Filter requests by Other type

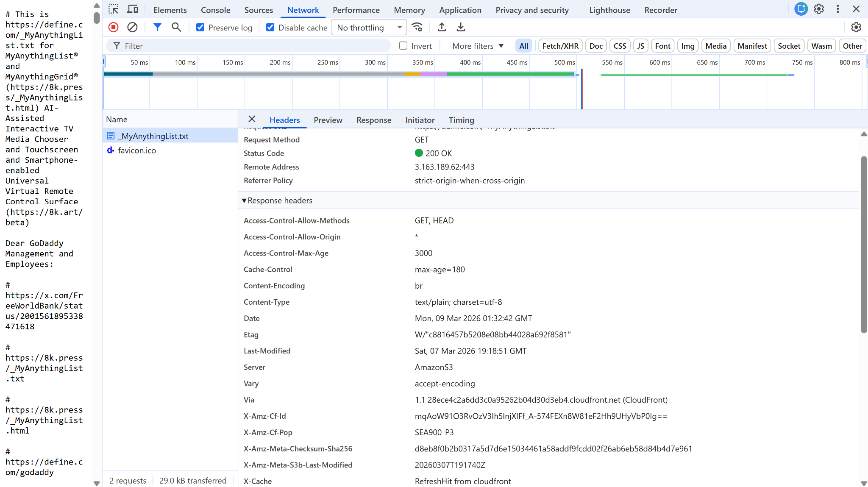(x=852, y=46)
